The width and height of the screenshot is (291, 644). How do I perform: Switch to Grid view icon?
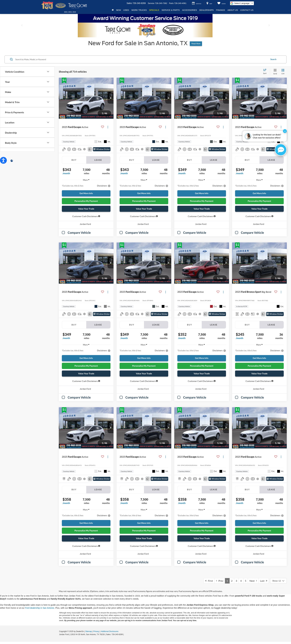(275, 72)
